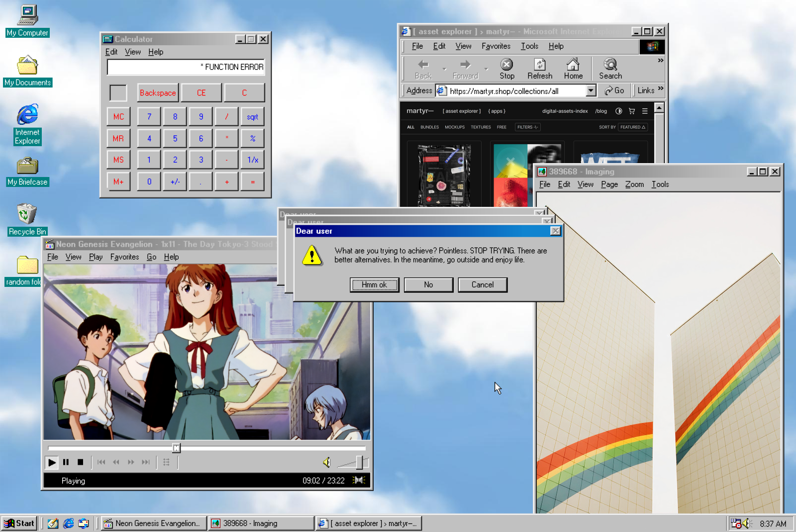Viewport: 796px width, 532px height.
Task: Open the Play menu in media player
Action: point(96,257)
